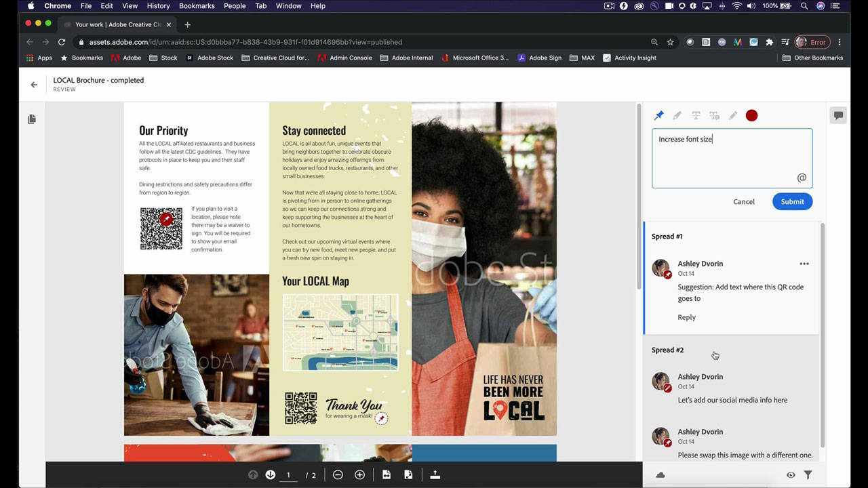Click the fit-to-width page icon
868x488 pixels.
(x=387, y=475)
